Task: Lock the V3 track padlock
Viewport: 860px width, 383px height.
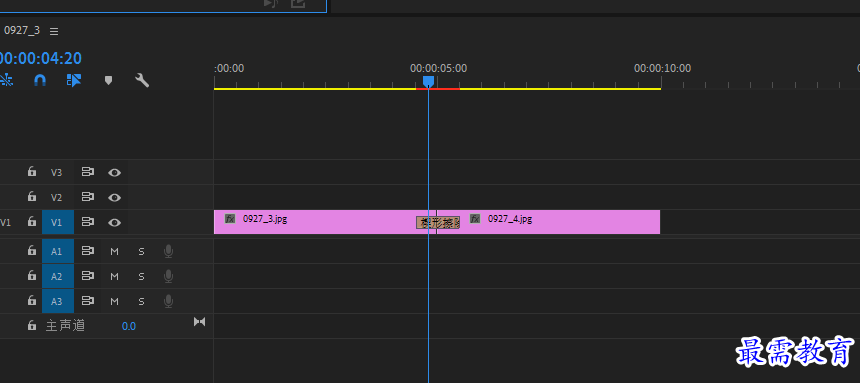Action: [32, 172]
